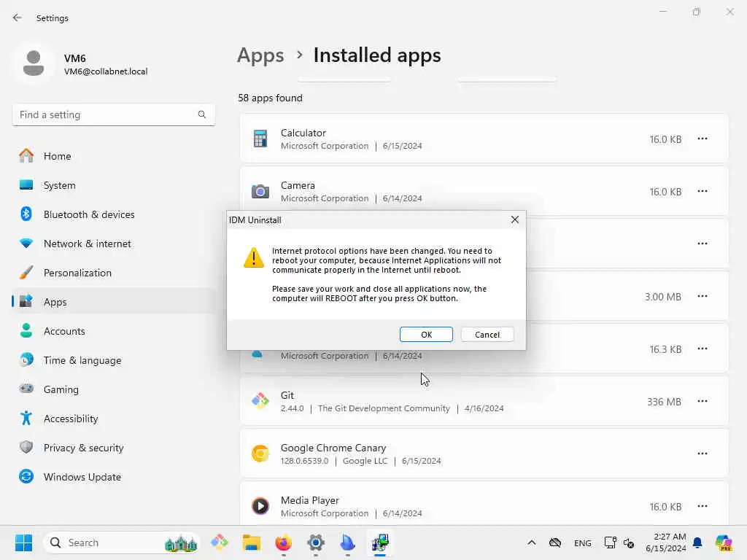Click the muted volume tray icon
The width and height of the screenshot is (747, 560).
tap(629, 542)
